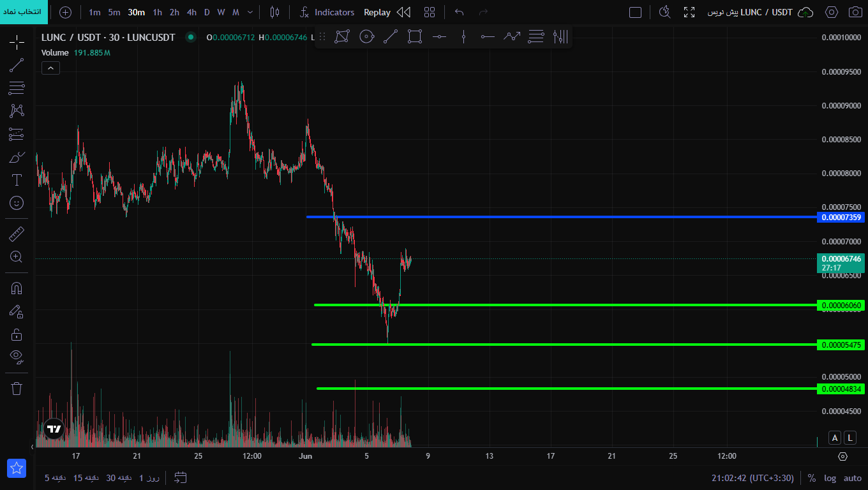
Task: Select the horizontal ray tool in floating toolbar
Action: 488,37
